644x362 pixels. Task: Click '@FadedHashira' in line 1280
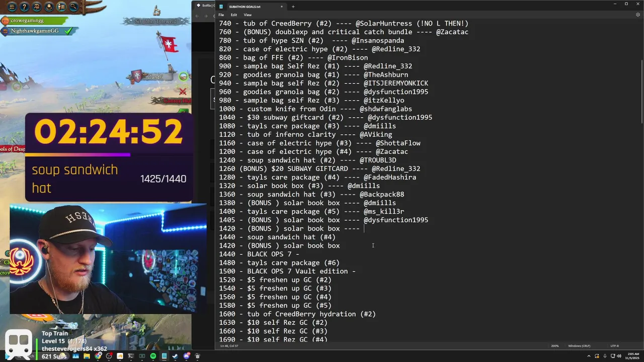[x=390, y=177]
